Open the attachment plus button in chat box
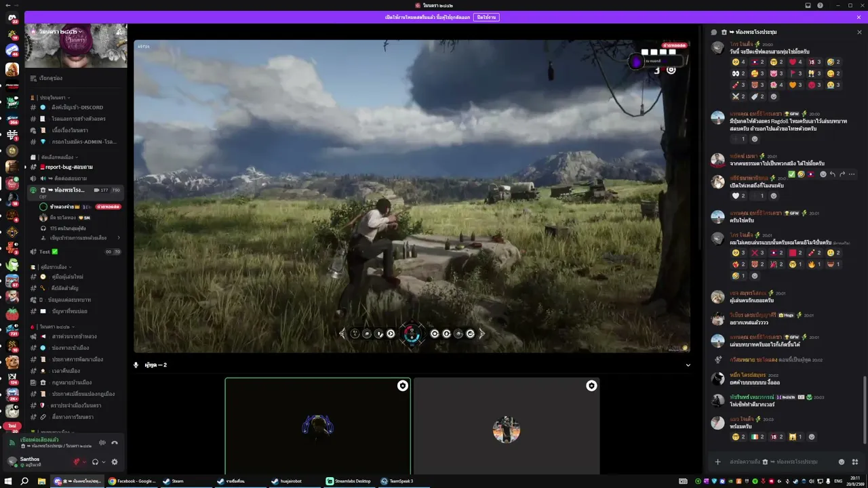Screen dimensions: 868x488 tap(717, 462)
